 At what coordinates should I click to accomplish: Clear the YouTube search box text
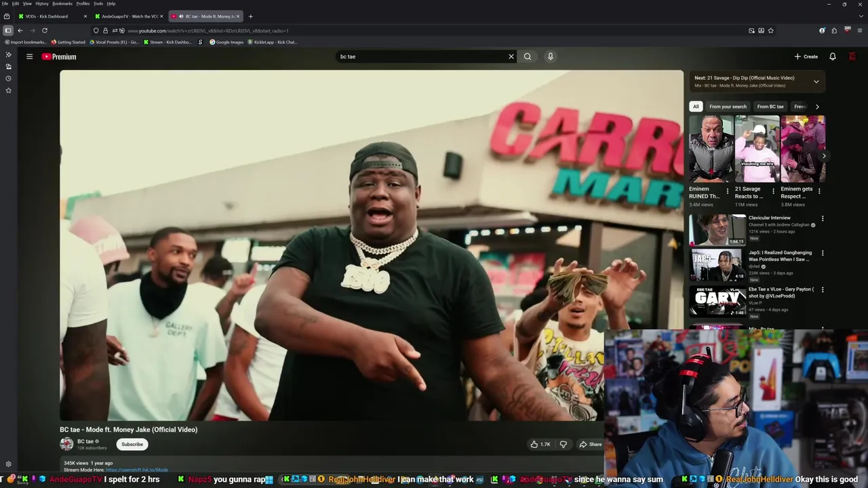coord(511,56)
